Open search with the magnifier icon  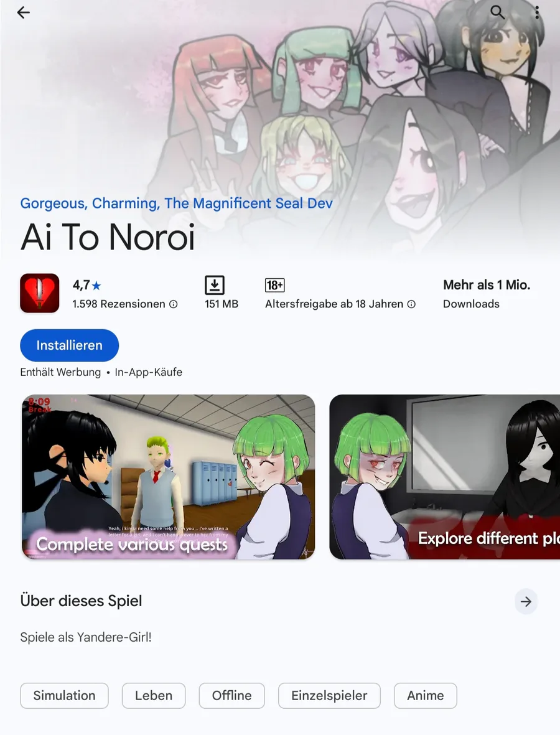[x=497, y=12]
